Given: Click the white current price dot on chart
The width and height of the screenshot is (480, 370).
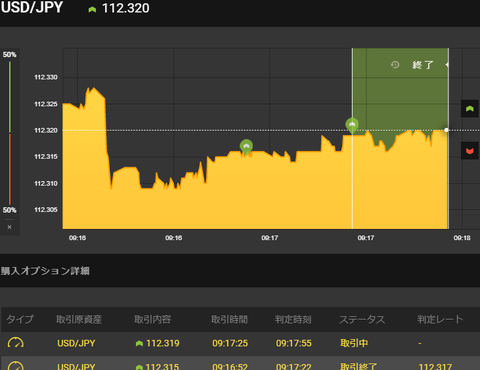Looking at the screenshot, I should (x=446, y=130).
